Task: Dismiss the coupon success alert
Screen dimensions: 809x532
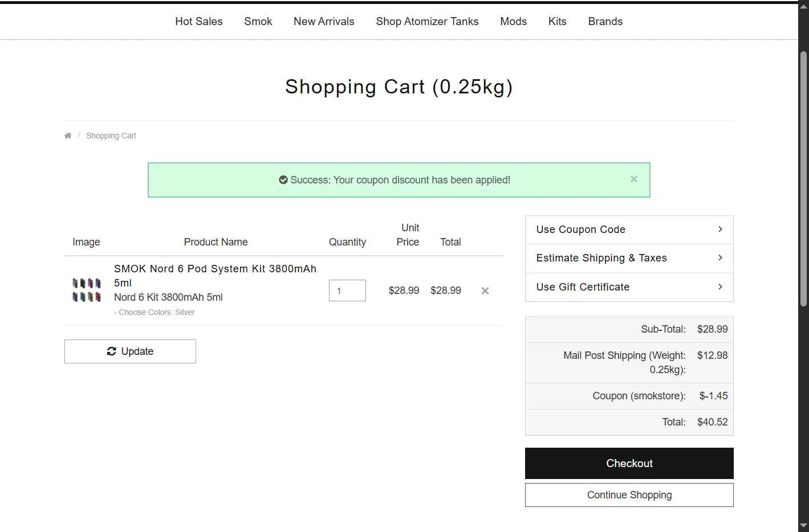Action: click(634, 179)
